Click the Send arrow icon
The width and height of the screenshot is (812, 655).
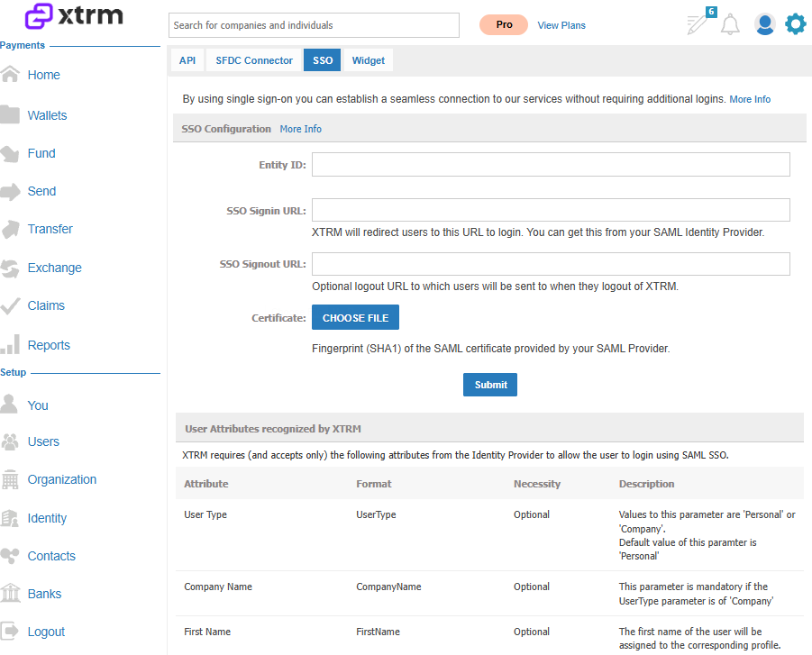point(10,192)
